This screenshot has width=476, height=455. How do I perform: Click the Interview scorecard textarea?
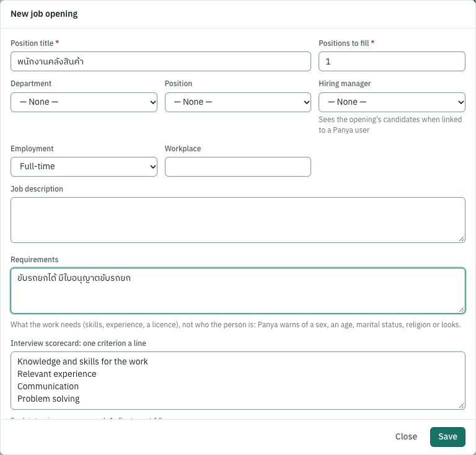[238, 381]
